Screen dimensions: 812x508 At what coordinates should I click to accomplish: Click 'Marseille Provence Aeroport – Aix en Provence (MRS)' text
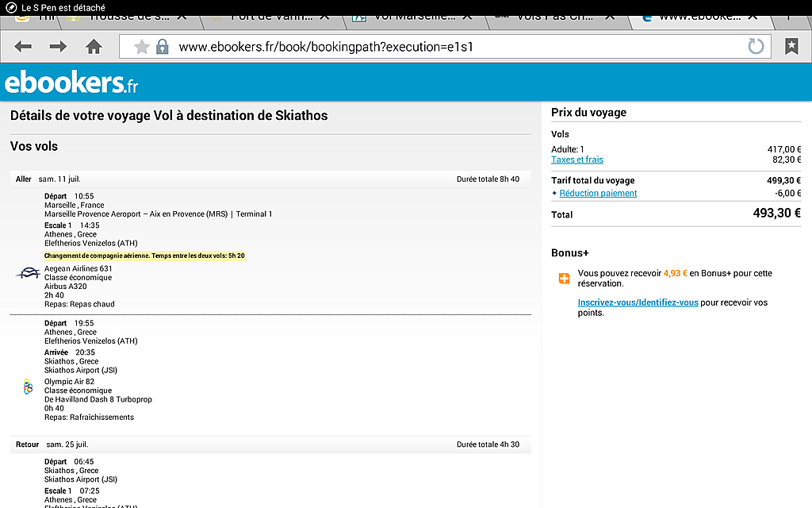tap(136, 214)
